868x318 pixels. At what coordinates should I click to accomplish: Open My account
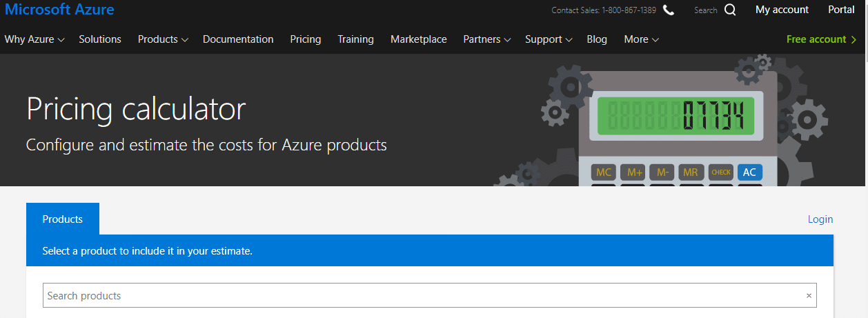click(782, 10)
